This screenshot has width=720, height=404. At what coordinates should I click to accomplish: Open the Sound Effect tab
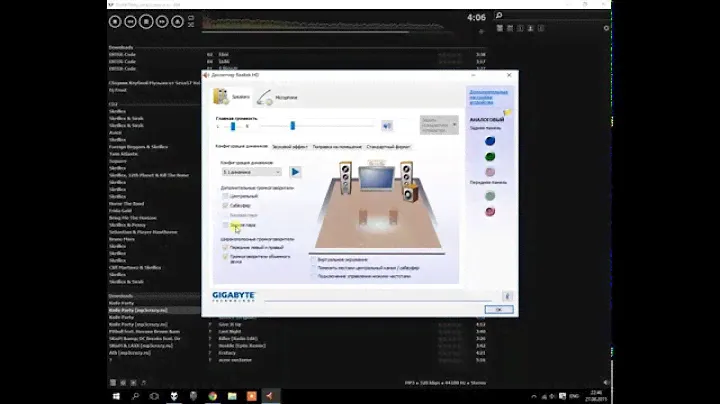click(289, 146)
